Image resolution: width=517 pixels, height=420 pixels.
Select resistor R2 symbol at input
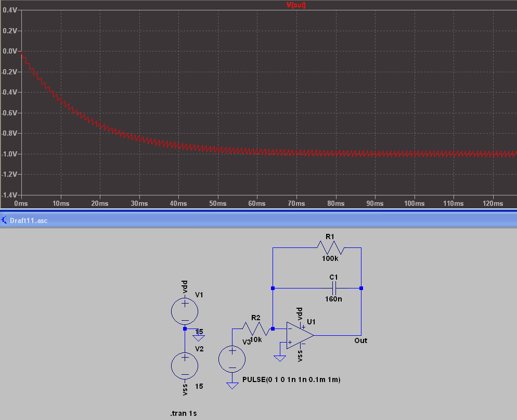(x=256, y=329)
